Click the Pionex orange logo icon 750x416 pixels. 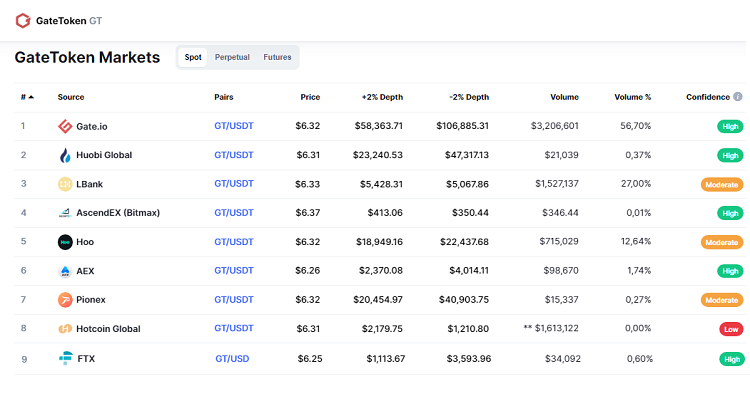65,300
